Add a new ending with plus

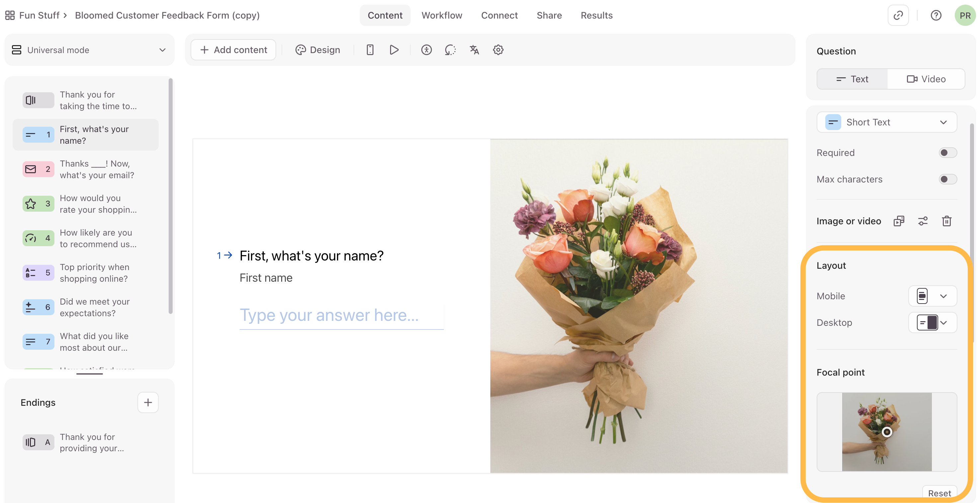click(148, 402)
